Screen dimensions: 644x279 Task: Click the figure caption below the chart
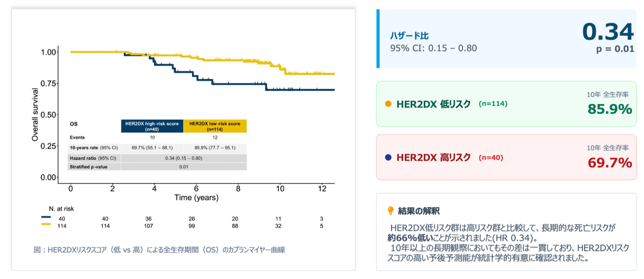[159, 250]
